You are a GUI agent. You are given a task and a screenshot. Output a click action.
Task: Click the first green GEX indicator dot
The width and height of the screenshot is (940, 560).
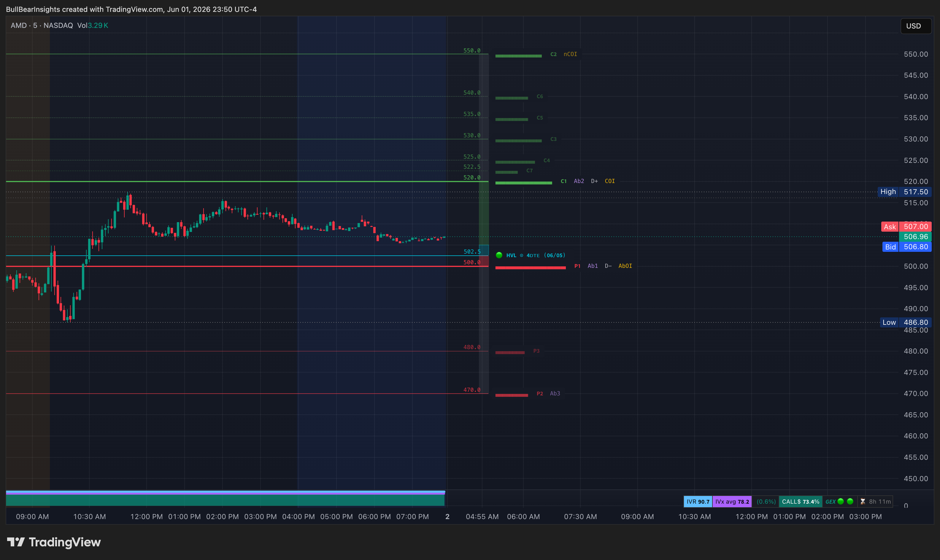click(x=841, y=502)
